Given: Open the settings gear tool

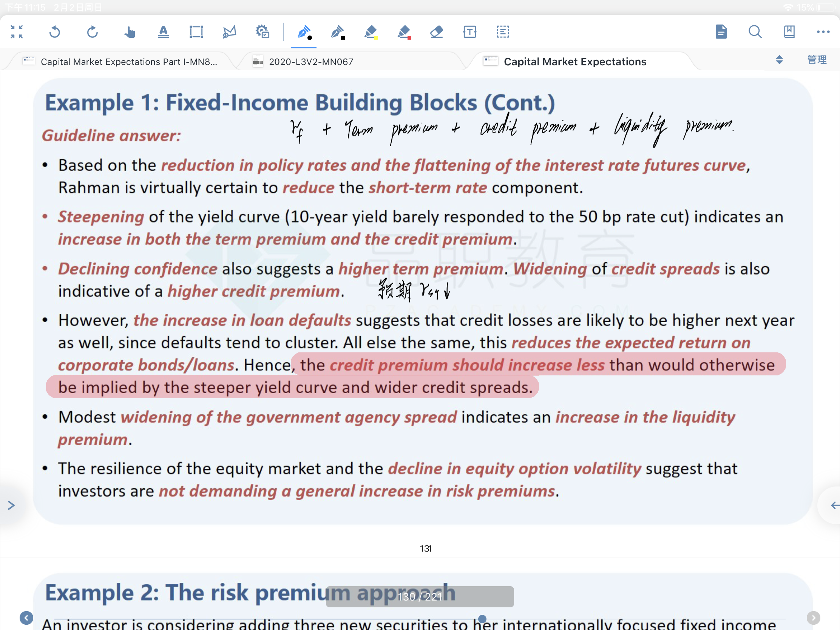Looking at the screenshot, I should click(x=262, y=32).
